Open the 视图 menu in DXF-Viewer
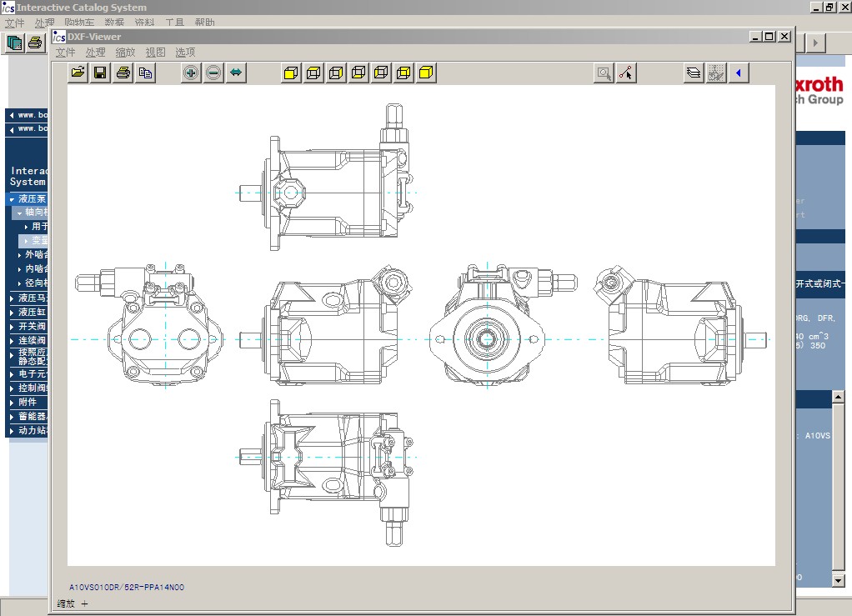Viewport: 852px width, 616px height. [x=155, y=53]
